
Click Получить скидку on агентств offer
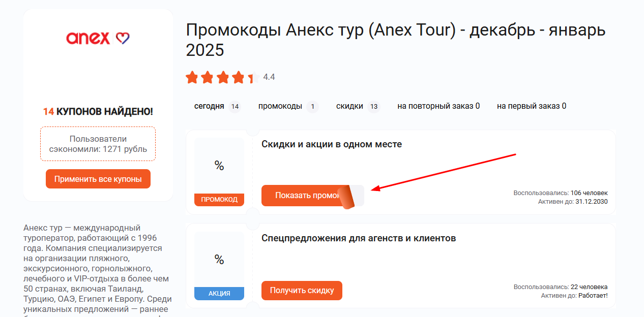[302, 291]
